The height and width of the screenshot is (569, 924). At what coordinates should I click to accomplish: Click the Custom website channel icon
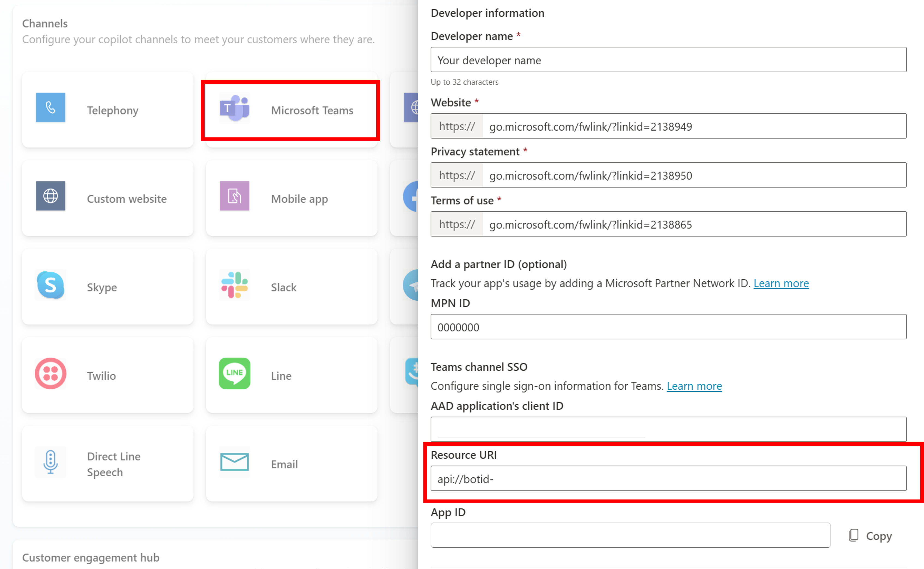tap(50, 198)
